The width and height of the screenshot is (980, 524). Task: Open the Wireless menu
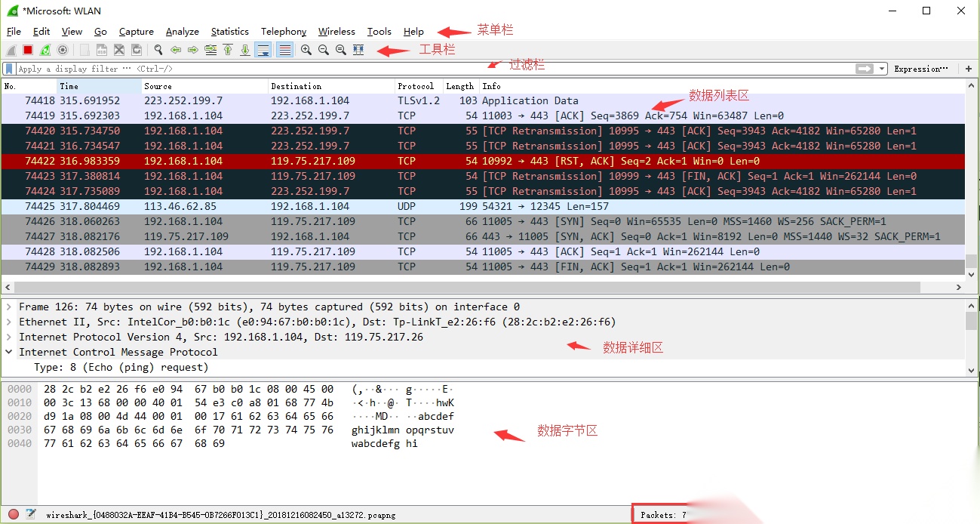point(336,32)
